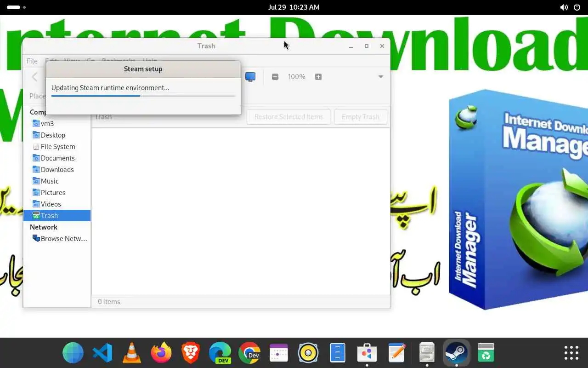Image resolution: width=588 pixels, height=368 pixels.
Task: Open the file cabinet Files icon in dock
Action: pos(427,353)
